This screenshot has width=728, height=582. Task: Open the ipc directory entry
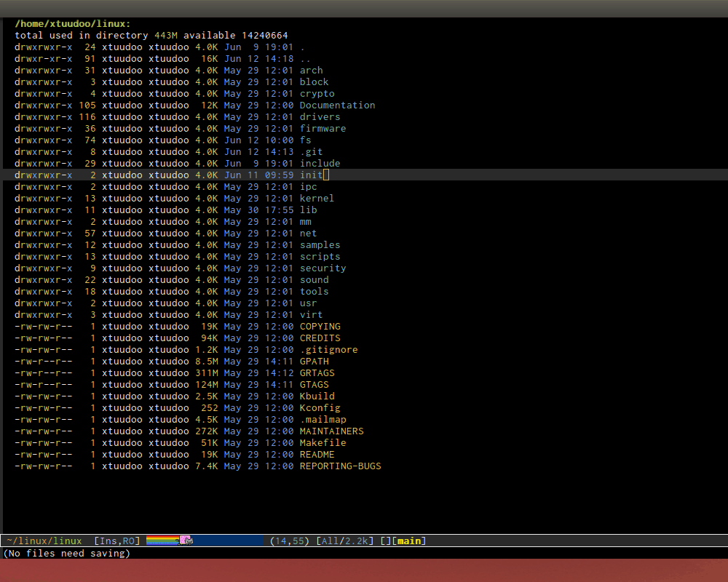pos(308,186)
